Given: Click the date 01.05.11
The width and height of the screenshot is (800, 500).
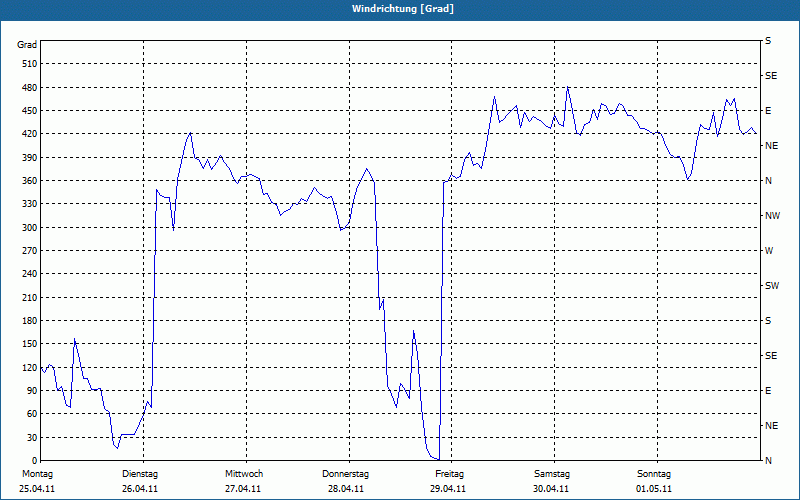Looking at the screenshot, I should pos(654,489).
